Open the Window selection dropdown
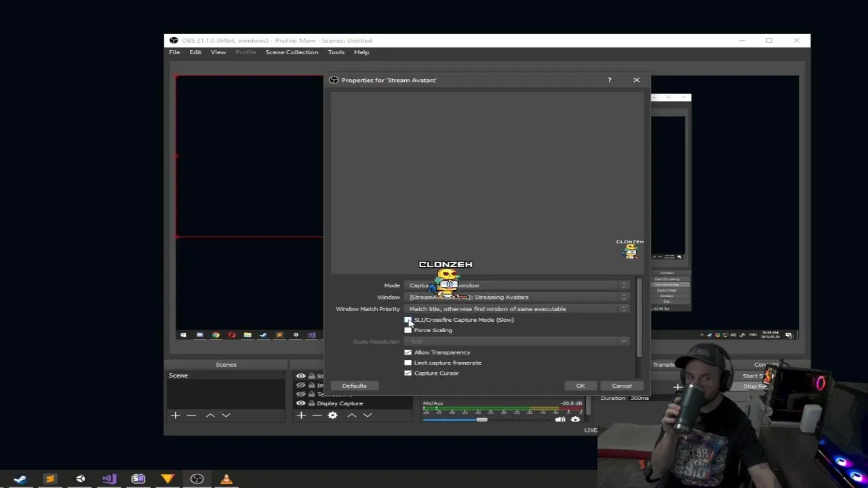This screenshot has height=488, width=868. pyautogui.click(x=518, y=297)
